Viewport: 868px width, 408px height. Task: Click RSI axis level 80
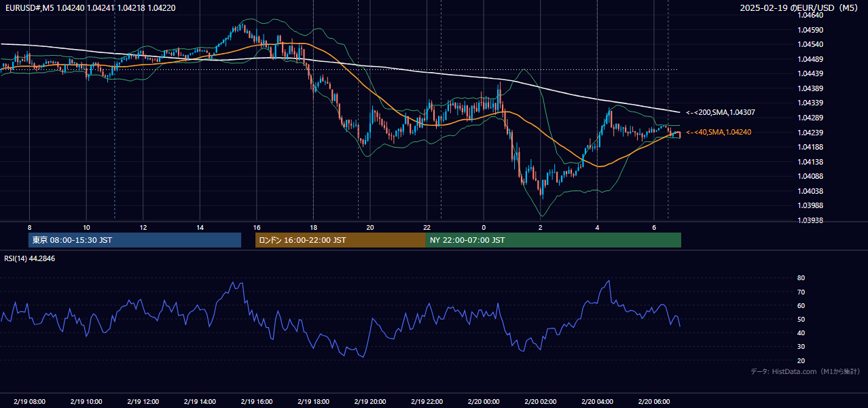(x=801, y=278)
